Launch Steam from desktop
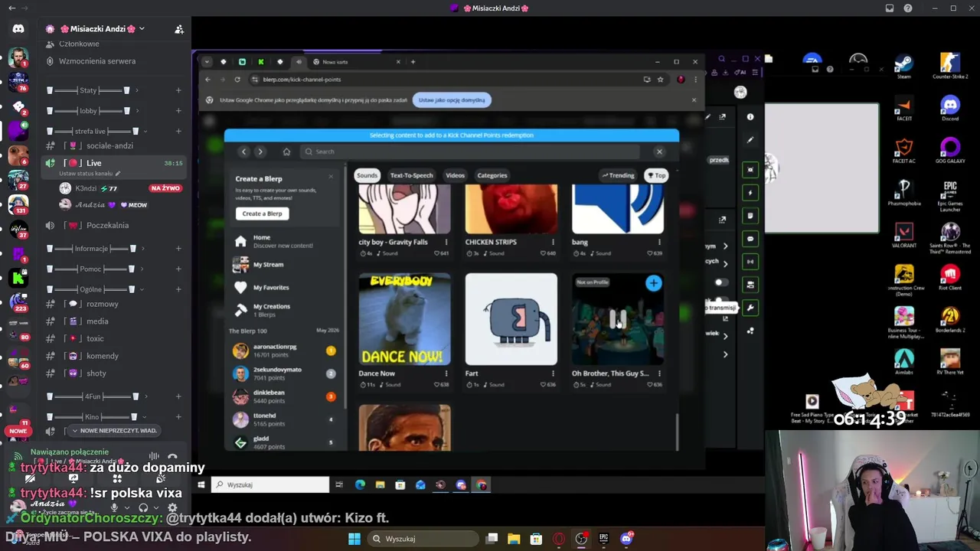980x551 pixels. coord(904,66)
